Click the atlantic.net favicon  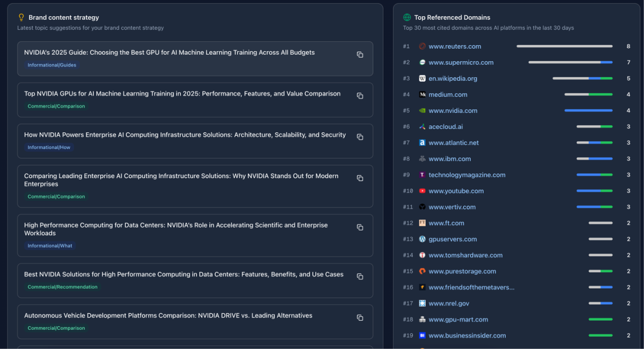point(422,143)
